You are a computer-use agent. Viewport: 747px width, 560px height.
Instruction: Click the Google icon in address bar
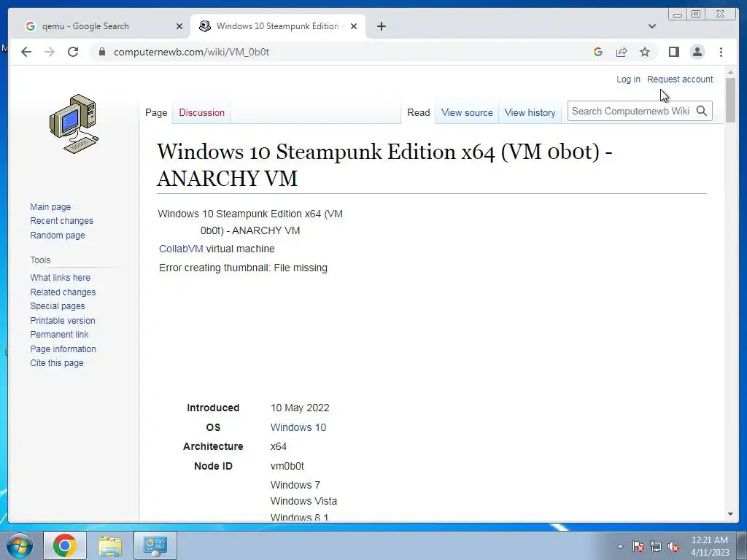598,52
